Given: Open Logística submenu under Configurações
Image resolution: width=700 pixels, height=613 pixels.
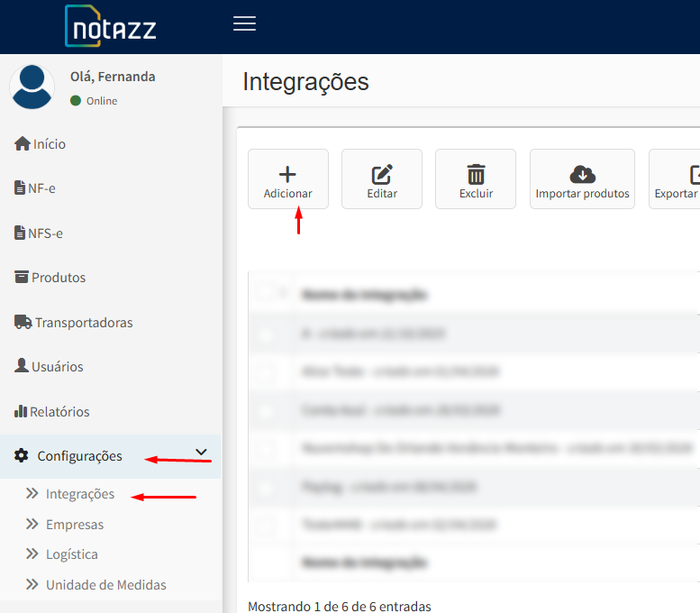Looking at the screenshot, I should tap(71, 554).
